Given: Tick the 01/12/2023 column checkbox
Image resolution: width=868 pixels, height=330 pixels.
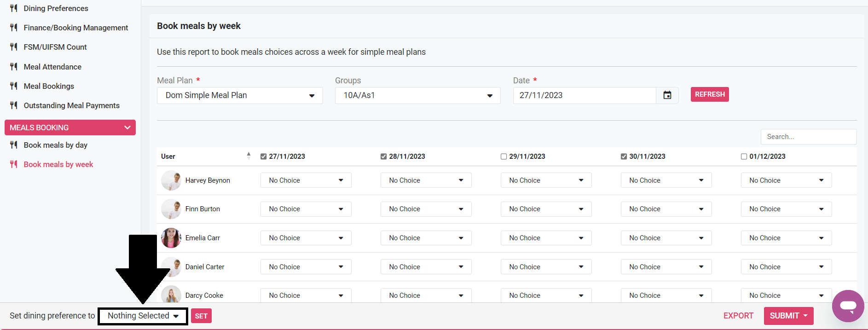Looking at the screenshot, I should click(x=744, y=156).
